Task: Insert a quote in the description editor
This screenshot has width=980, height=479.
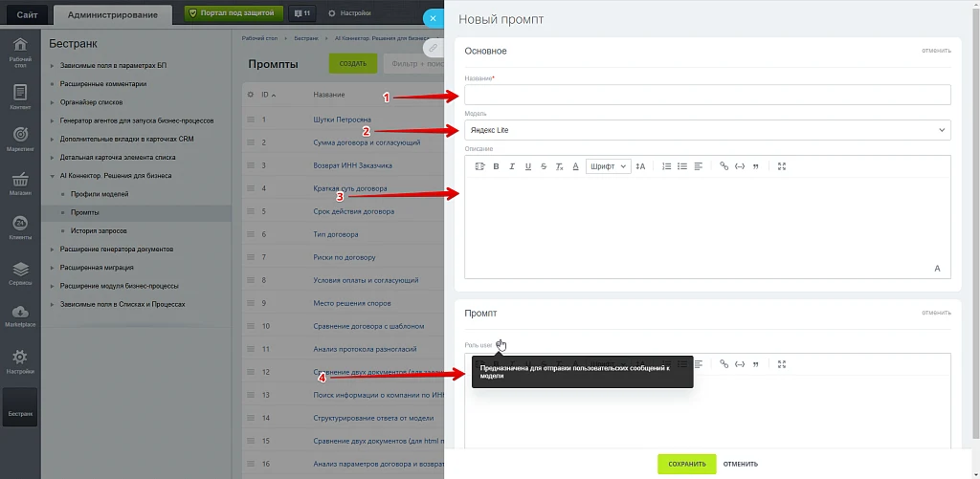Action: coord(756,166)
